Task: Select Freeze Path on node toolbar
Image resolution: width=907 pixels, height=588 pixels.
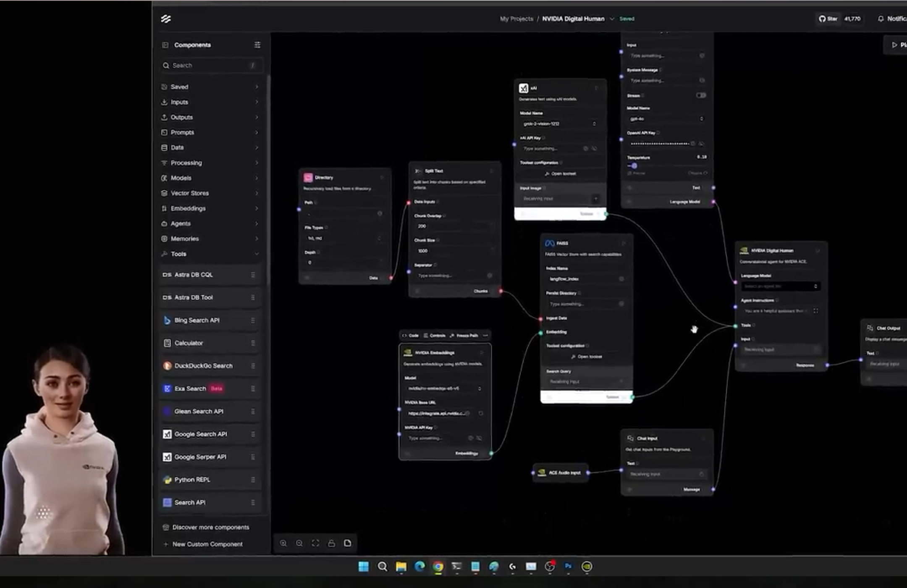Action: click(464, 336)
